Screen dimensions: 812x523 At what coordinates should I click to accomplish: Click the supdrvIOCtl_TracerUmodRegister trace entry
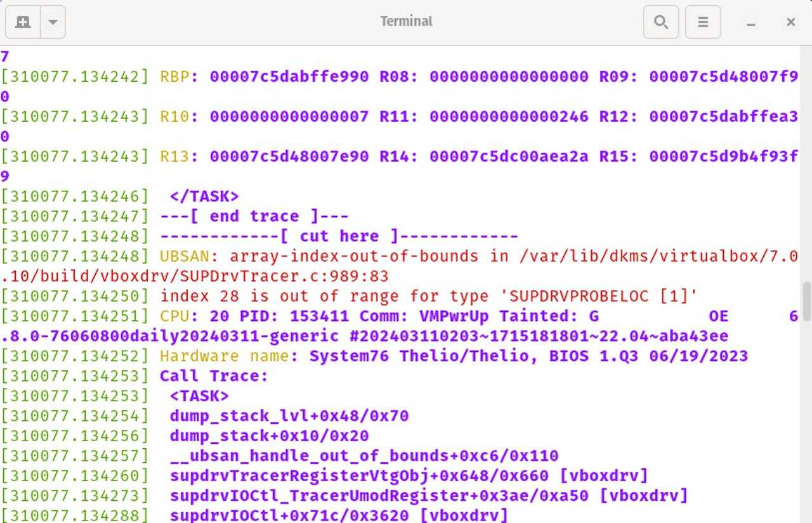[428, 495]
